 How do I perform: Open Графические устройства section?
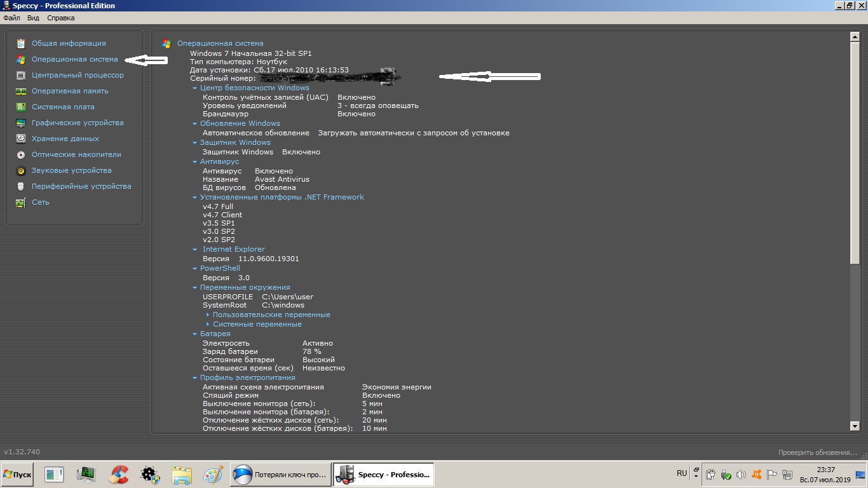(78, 123)
